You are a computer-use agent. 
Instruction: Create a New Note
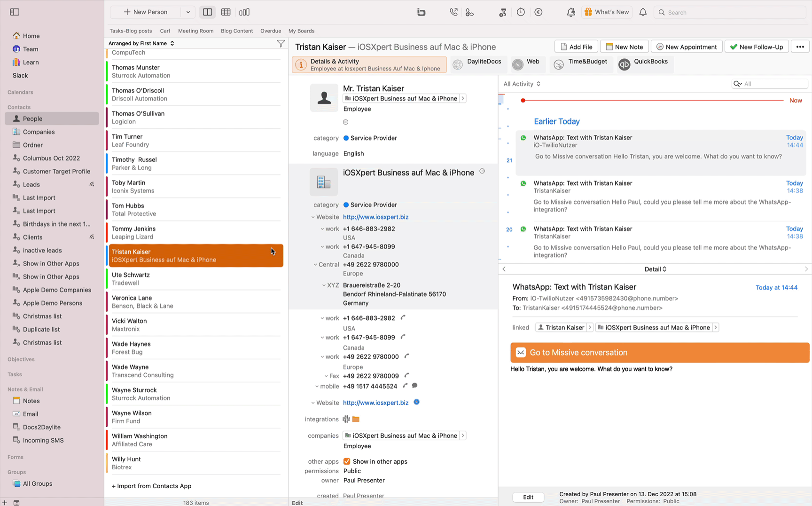tap(624, 47)
